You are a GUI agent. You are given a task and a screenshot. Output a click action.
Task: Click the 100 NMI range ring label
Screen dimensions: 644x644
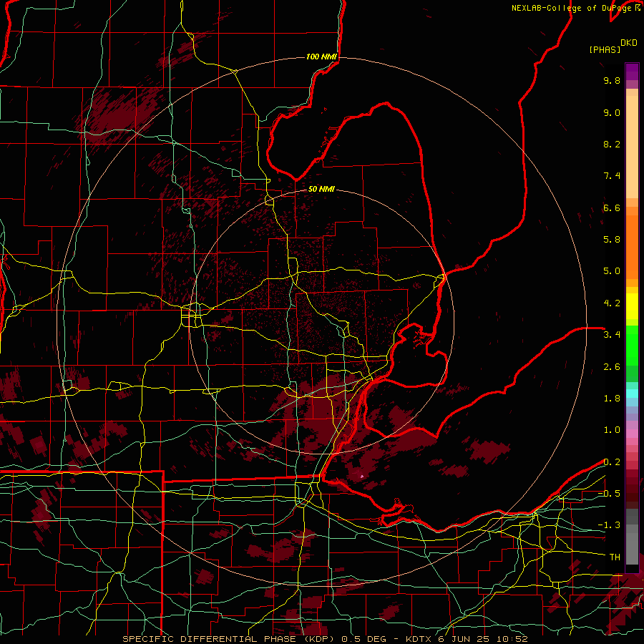pos(321,57)
